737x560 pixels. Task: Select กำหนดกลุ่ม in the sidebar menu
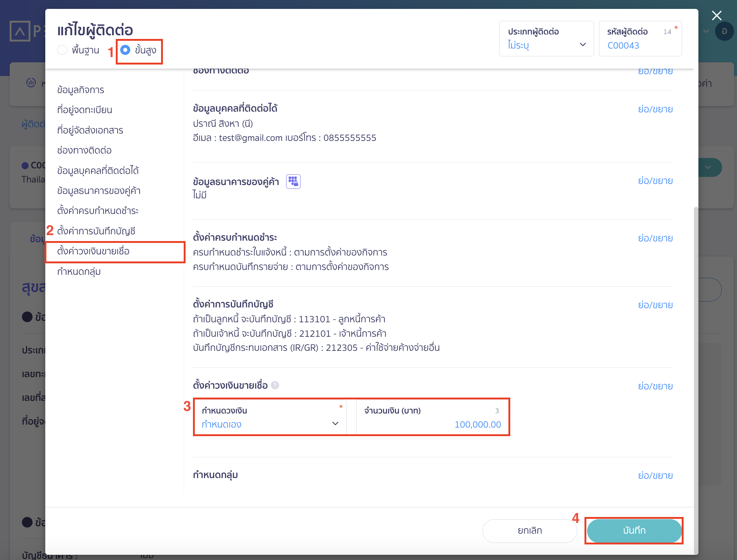click(78, 271)
